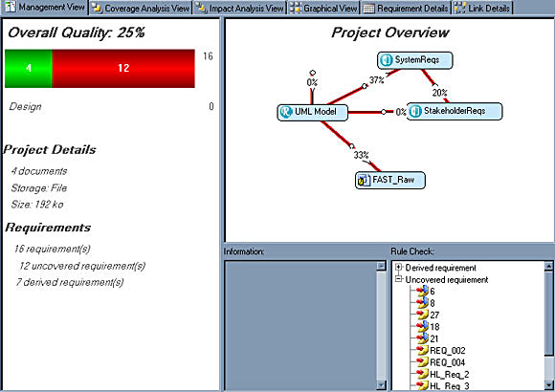Image resolution: width=555 pixels, height=392 pixels.
Task: Click the Information panel scrollbar up arrow
Action: click(x=381, y=266)
